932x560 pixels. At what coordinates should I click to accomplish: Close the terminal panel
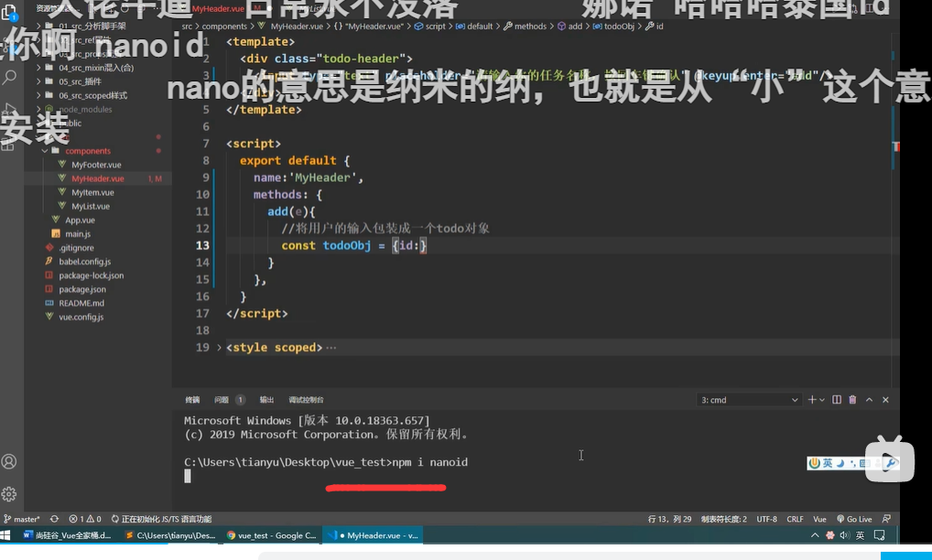pos(885,400)
